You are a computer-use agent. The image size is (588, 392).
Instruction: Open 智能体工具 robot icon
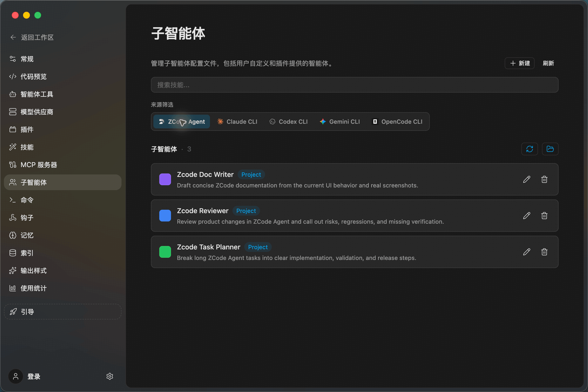coord(13,94)
